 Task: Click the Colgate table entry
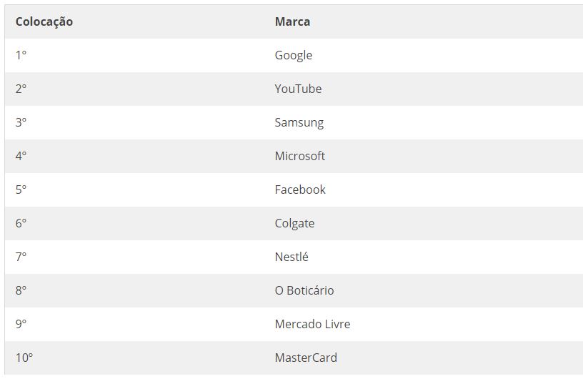[x=294, y=223]
